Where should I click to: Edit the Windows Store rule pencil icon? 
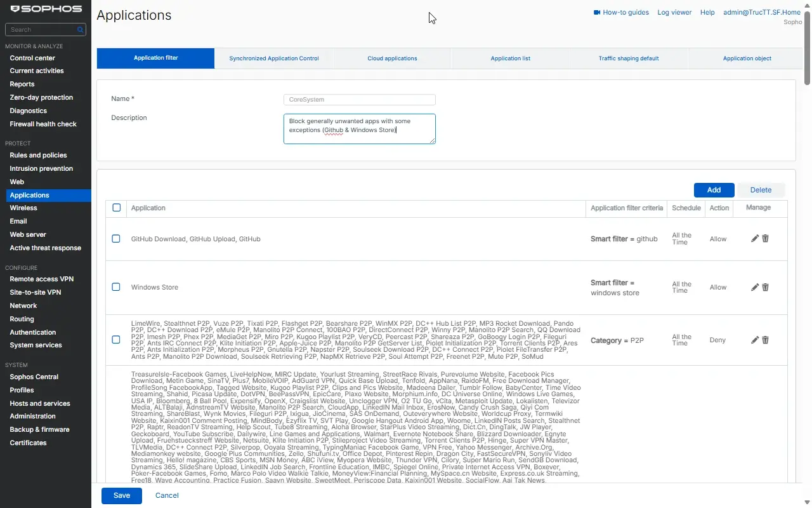(755, 287)
